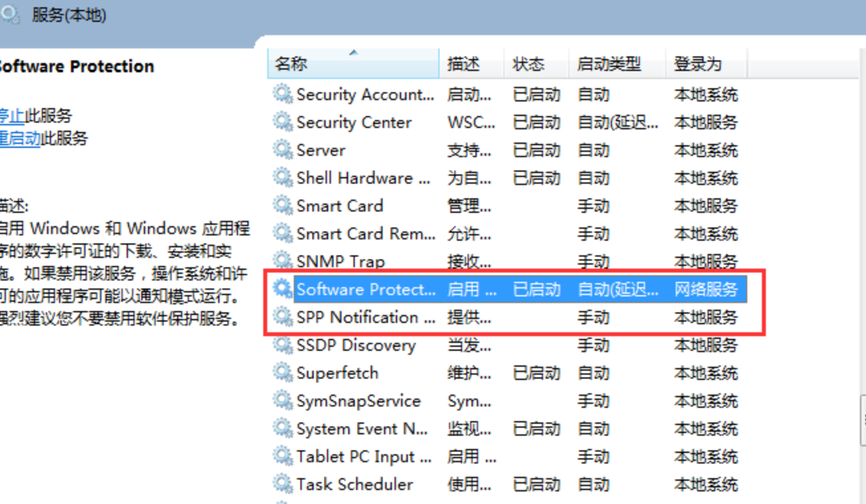The width and height of the screenshot is (866, 504).
Task: Click the Smart Card service gear icon
Action: point(283,206)
